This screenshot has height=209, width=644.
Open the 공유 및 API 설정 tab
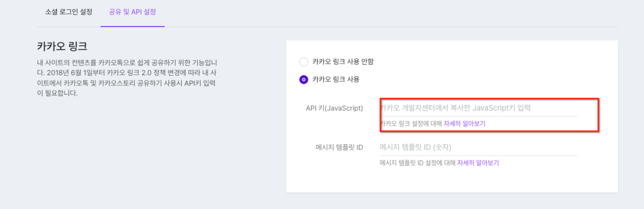[132, 12]
